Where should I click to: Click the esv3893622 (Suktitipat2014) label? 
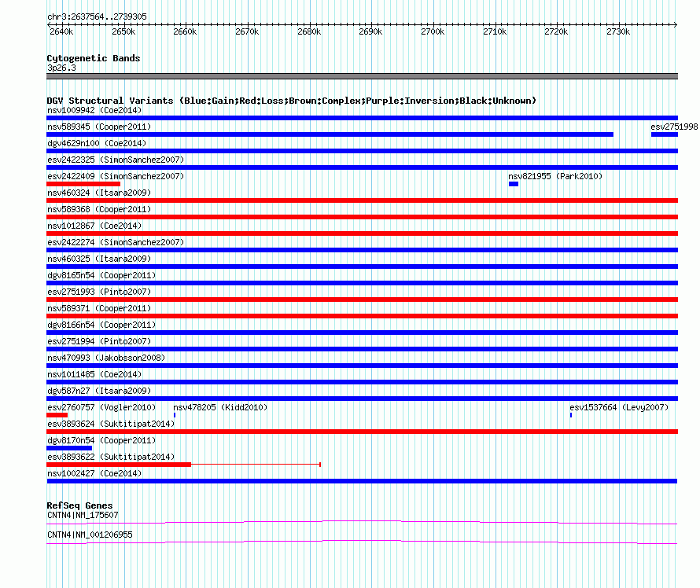pyautogui.click(x=111, y=457)
